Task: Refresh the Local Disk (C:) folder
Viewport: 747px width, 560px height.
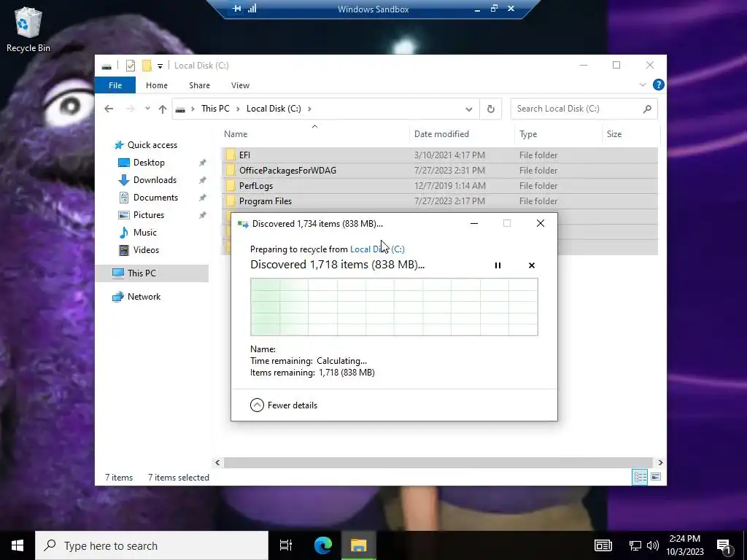Action: pos(491,109)
